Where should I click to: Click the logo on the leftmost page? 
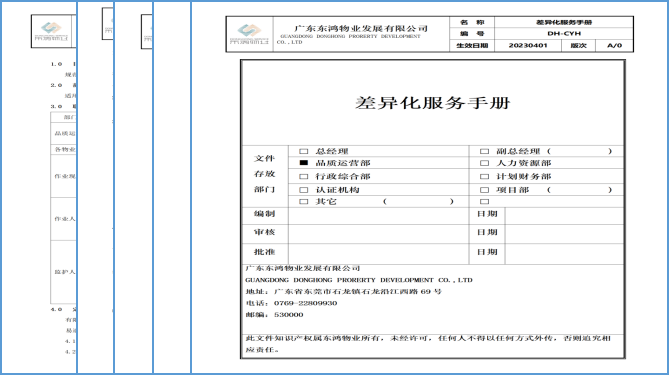tap(51, 31)
